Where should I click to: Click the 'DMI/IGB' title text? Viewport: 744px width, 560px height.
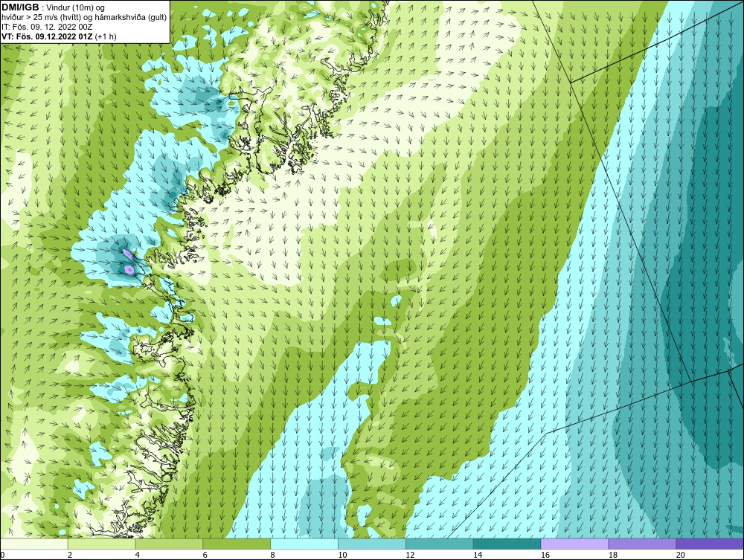[x=20, y=7]
